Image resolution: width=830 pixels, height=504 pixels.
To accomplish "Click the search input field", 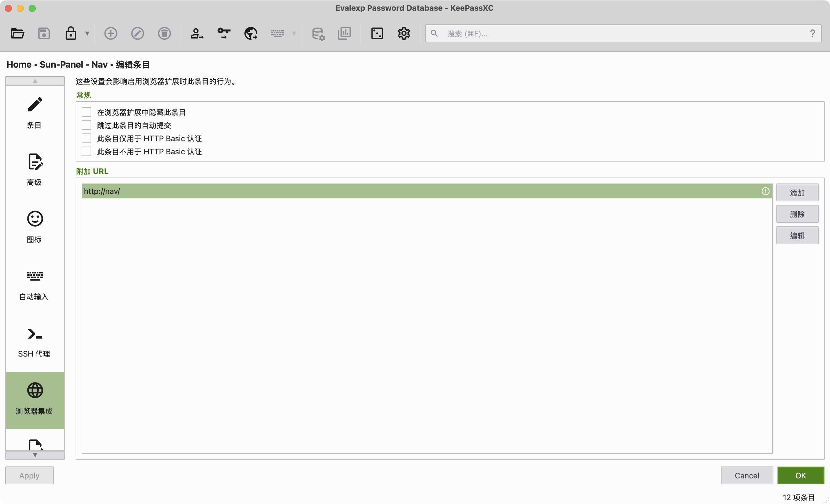I will tap(623, 33).
